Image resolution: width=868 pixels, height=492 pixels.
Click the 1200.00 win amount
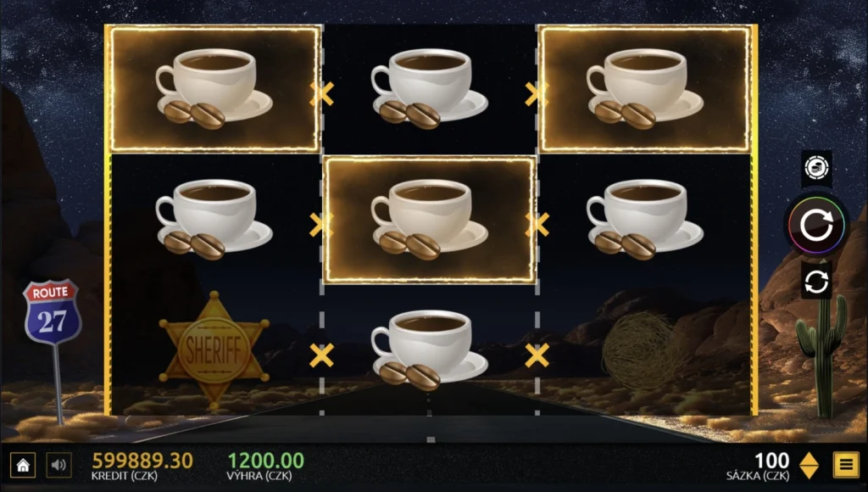pyautogui.click(x=265, y=461)
